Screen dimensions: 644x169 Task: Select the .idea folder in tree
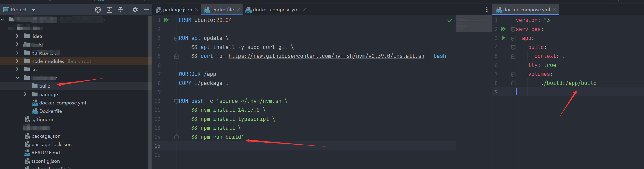pos(36,36)
